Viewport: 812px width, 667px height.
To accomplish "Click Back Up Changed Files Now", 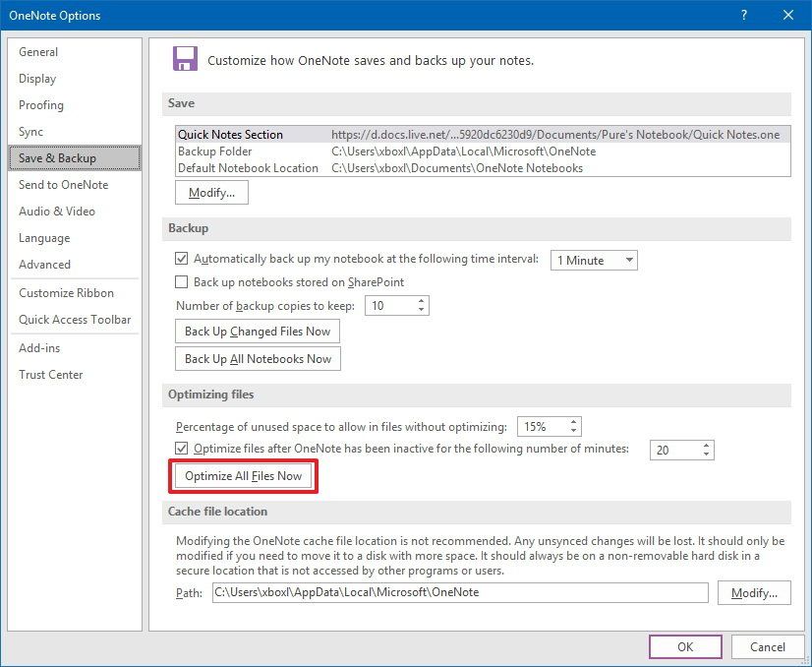I will click(257, 331).
